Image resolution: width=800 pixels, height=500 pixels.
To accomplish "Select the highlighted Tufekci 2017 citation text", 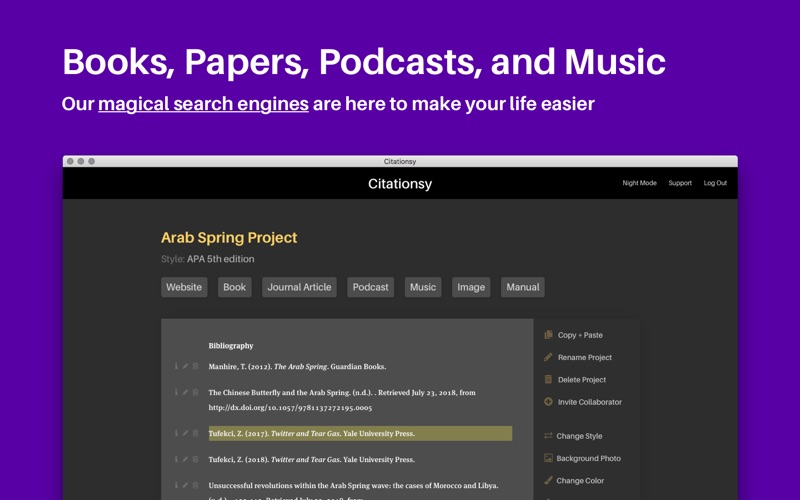I will pos(312,434).
